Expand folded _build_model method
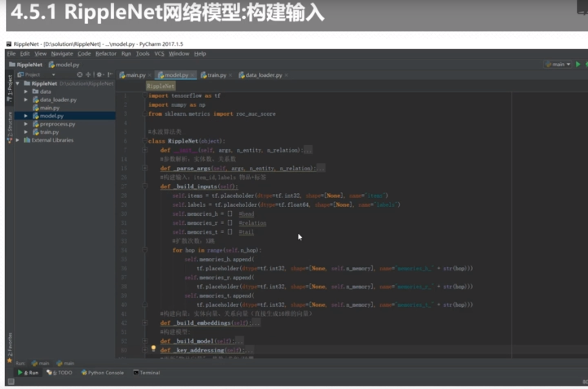This screenshot has height=389, width=588. [145, 341]
